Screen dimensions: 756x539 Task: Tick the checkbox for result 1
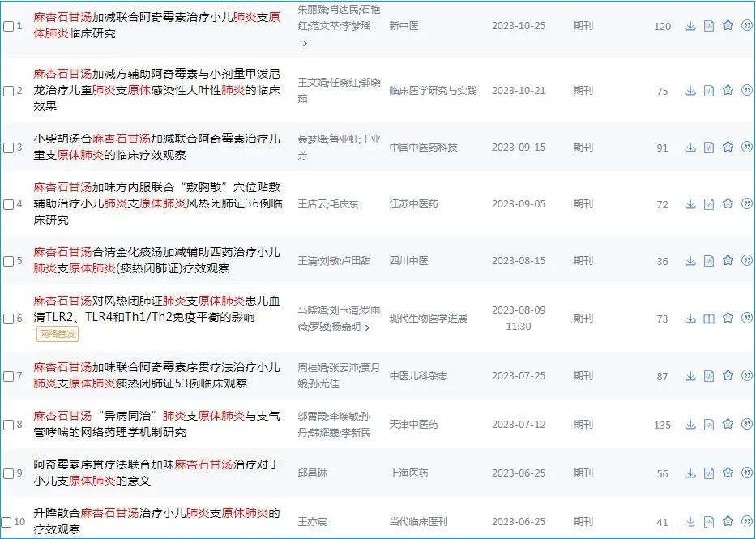(9, 26)
